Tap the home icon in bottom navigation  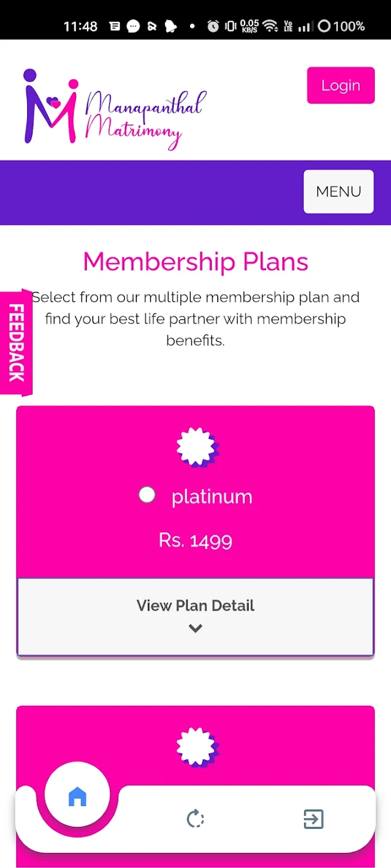pos(77,796)
